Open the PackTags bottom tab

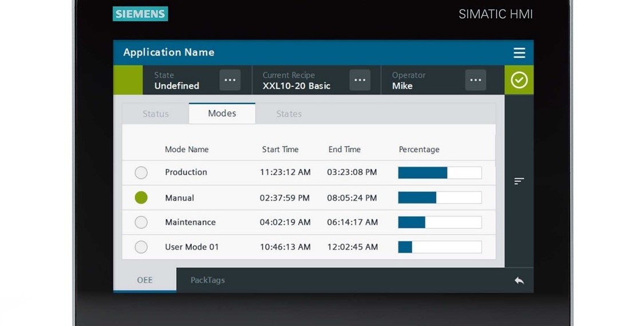[207, 280]
